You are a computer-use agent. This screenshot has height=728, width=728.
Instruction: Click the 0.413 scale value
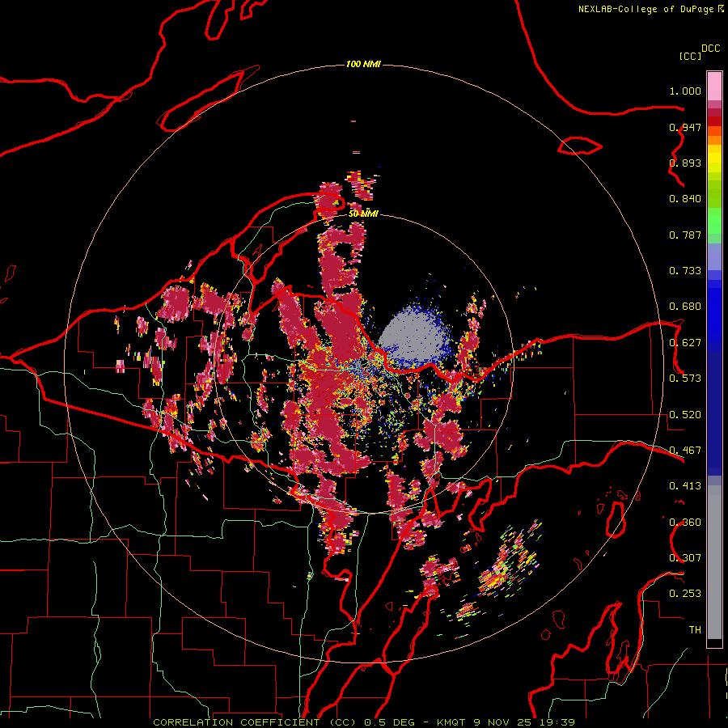click(685, 486)
